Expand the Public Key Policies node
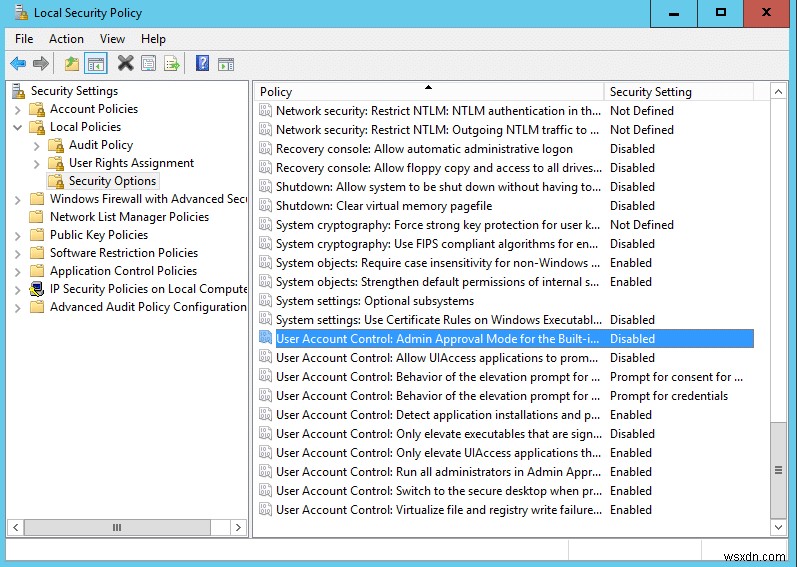This screenshot has width=797, height=567. pos(17,236)
